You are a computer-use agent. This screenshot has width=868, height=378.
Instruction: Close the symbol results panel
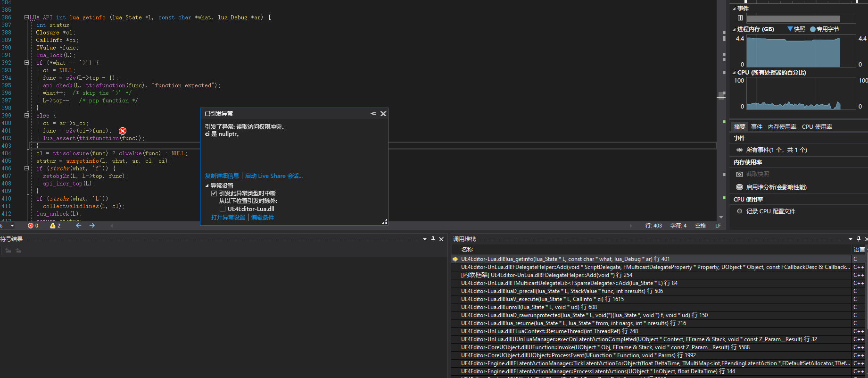click(441, 239)
